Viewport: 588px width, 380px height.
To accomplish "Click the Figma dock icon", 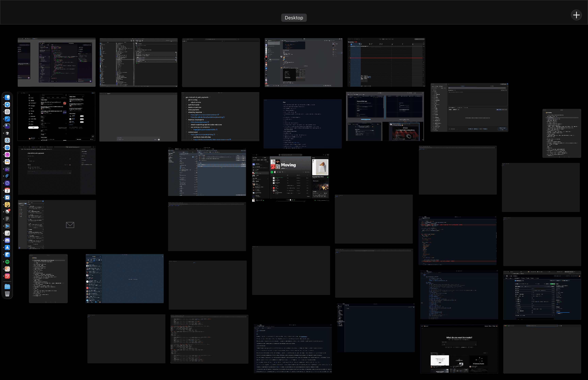I will pyautogui.click(x=7, y=219).
